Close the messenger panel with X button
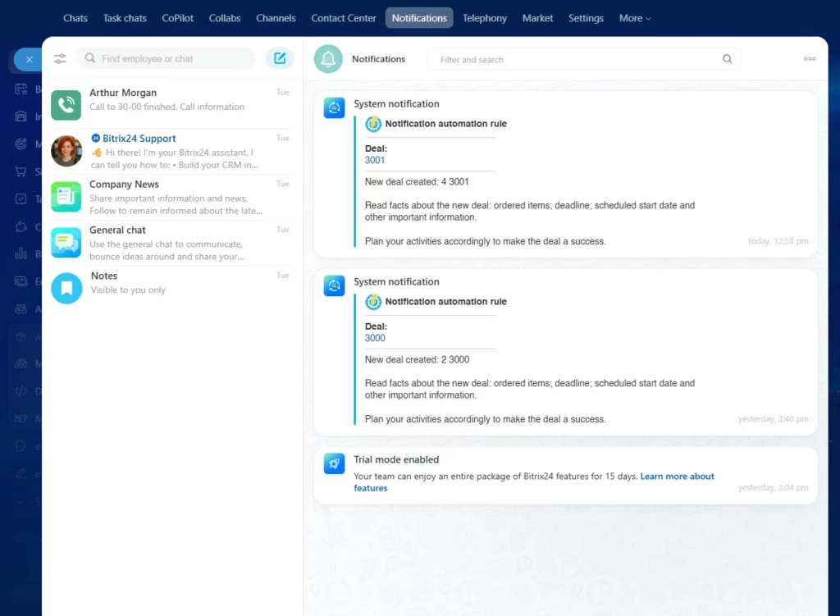This screenshot has width=840, height=616. point(29,59)
